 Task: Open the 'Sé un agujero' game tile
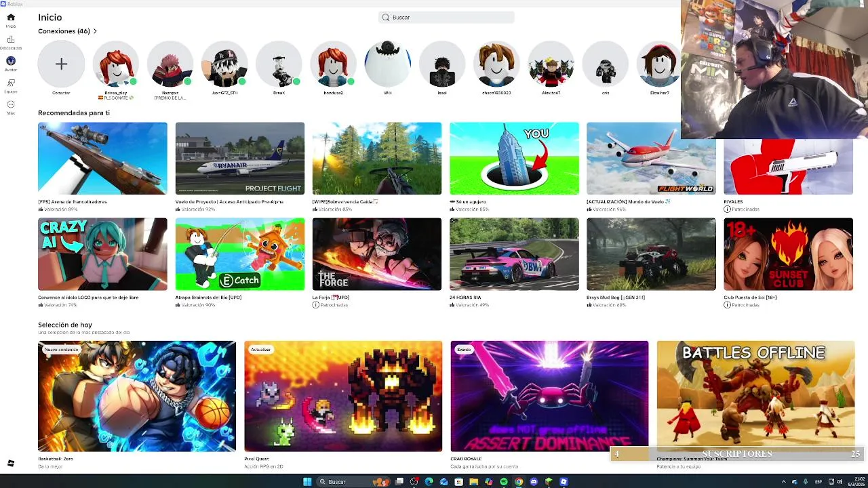point(514,159)
